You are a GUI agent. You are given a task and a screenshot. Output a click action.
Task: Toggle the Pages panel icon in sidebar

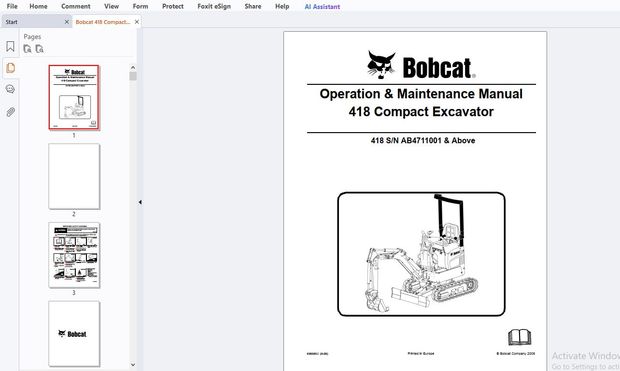tap(11, 68)
